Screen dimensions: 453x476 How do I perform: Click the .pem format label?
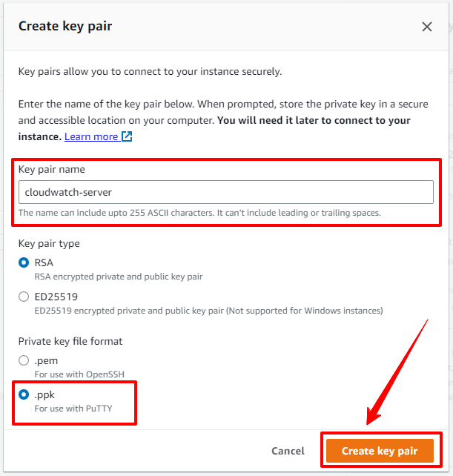[x=47, y=360]
